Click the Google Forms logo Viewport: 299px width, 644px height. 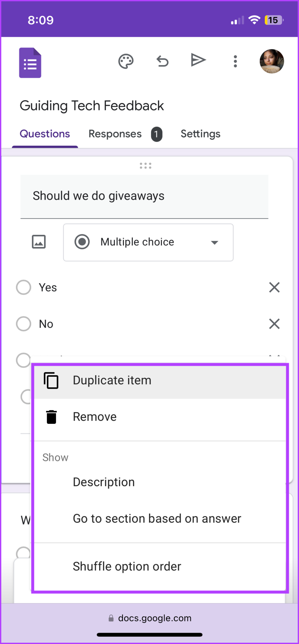pyautogui.click(x=30, y=63)
